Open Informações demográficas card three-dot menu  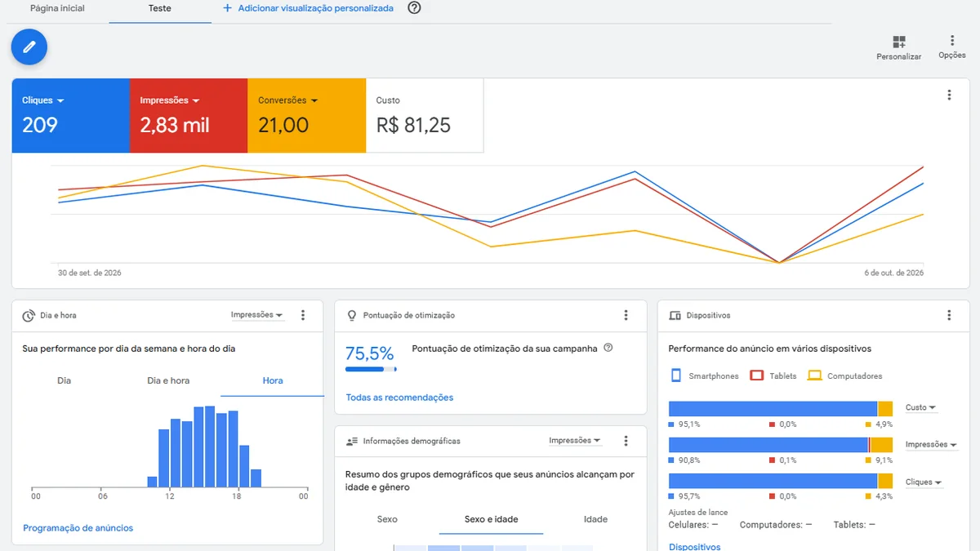click(x=626, y=441)
